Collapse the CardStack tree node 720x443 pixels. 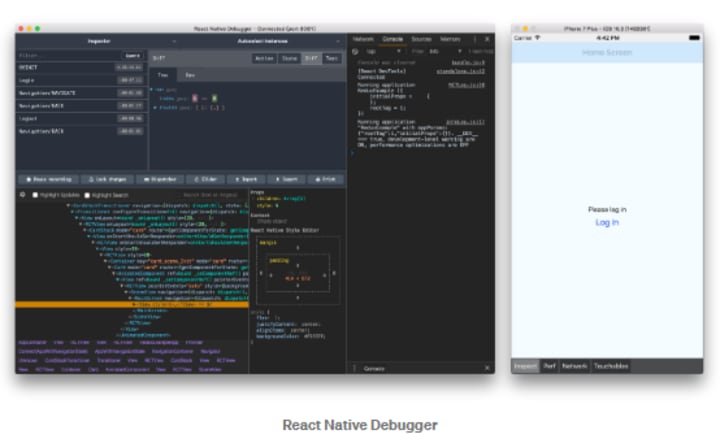point(86,230)
